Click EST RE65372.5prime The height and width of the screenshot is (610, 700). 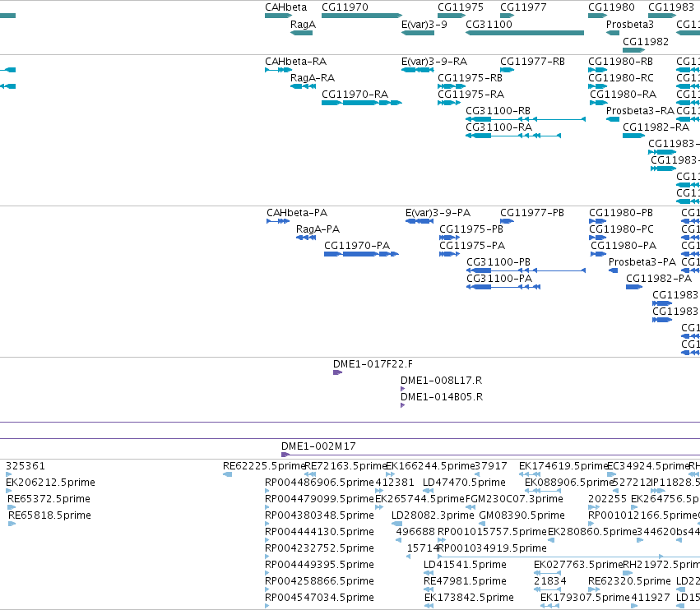click(12, 507)
